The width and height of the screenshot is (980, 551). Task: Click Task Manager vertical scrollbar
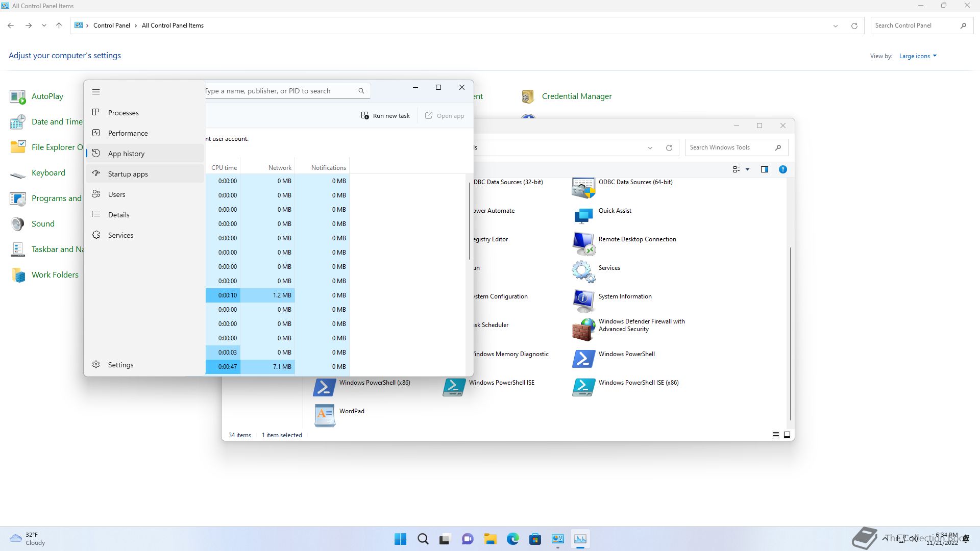[x=469, y=221]
